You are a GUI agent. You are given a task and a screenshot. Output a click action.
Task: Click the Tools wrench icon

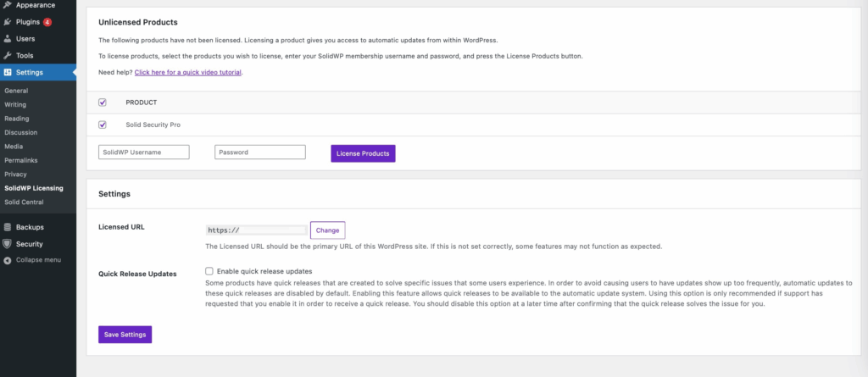coord(8,55)
